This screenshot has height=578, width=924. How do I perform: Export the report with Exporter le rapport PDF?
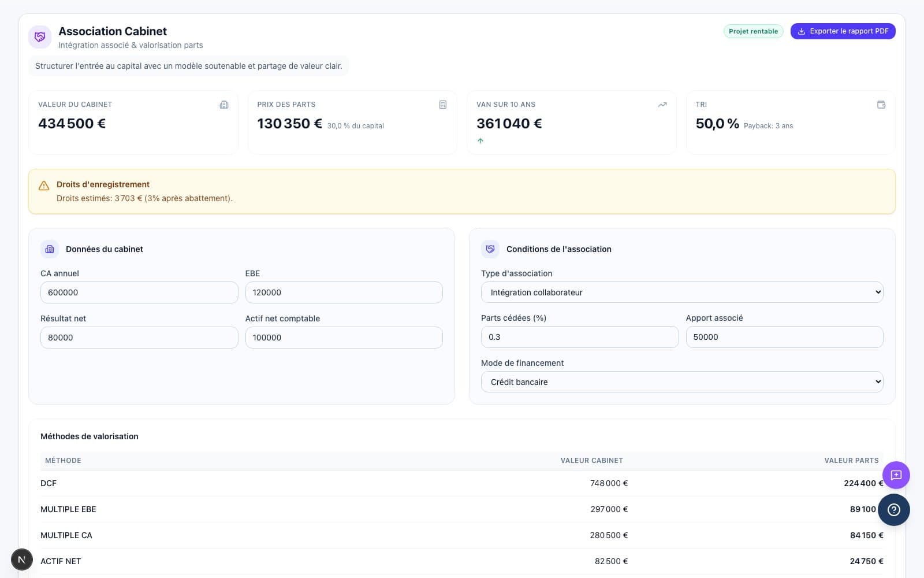click(843, 31)
